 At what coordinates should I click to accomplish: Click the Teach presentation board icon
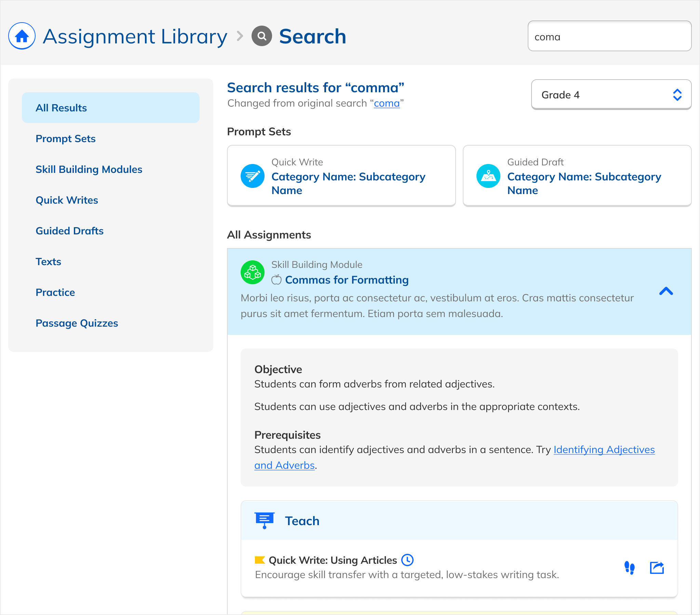point(264,520)
